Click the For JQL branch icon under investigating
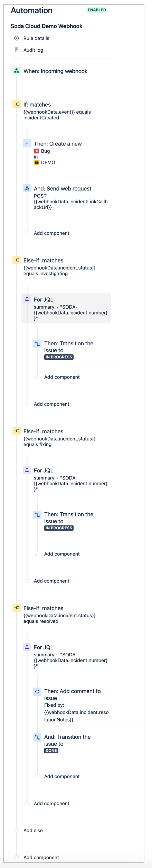Image resolution: width=152 pixels, height=868 pixels. (27, 299)
